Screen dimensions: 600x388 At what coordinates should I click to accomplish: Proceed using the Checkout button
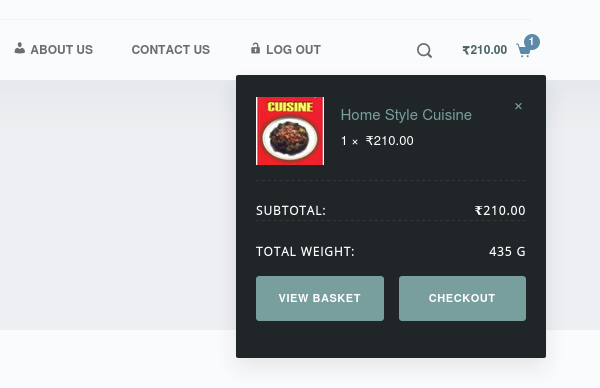coord(462,298)
